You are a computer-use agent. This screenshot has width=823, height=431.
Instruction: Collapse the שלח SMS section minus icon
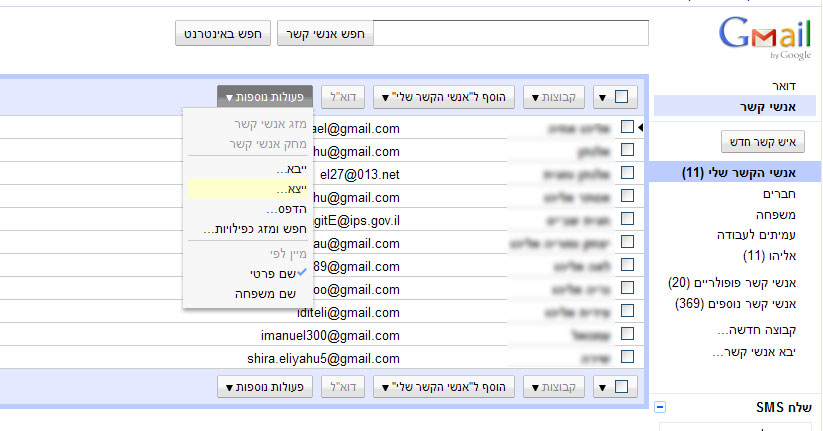[660, 407]
